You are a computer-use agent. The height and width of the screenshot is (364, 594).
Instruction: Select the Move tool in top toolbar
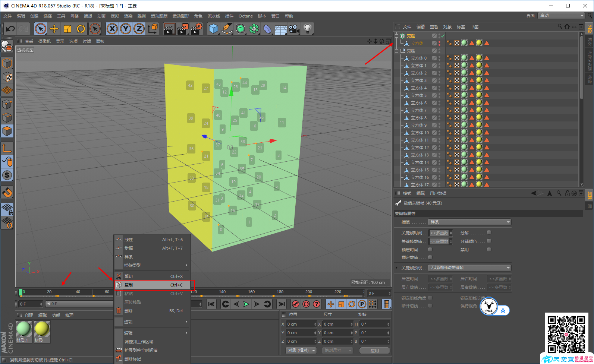pyautogui.click(x=54, y=29)
